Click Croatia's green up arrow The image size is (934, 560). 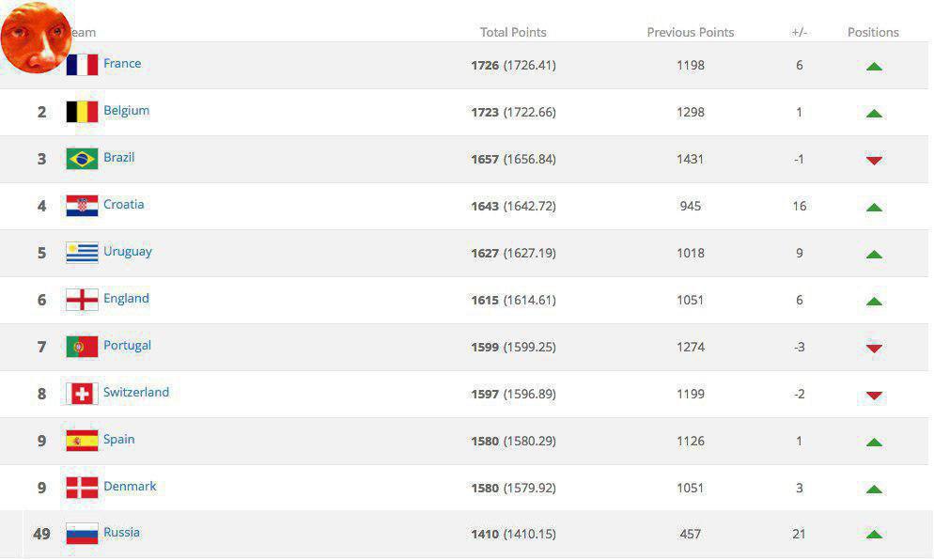coord(874,207)
